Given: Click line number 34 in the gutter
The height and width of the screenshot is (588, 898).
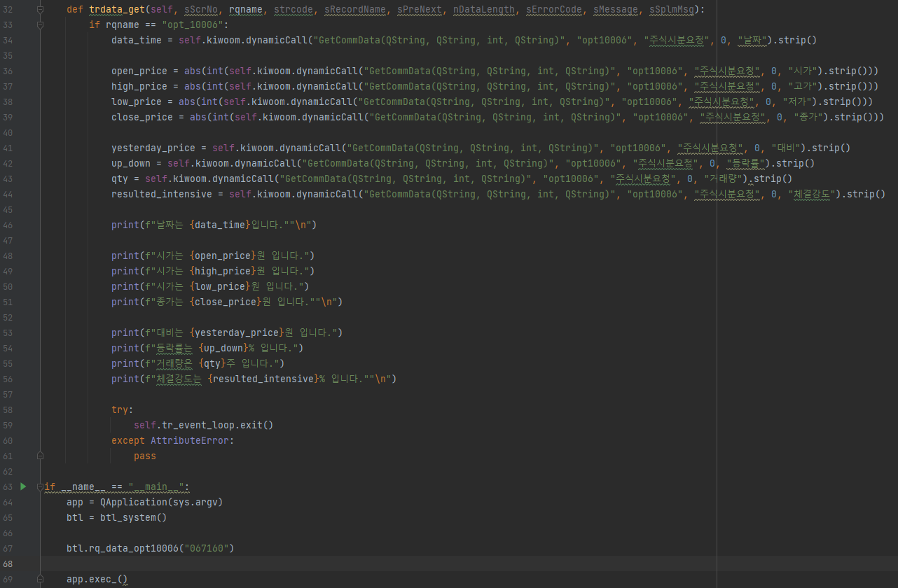Looking at the screenshot, I should (x=8, y=40).
